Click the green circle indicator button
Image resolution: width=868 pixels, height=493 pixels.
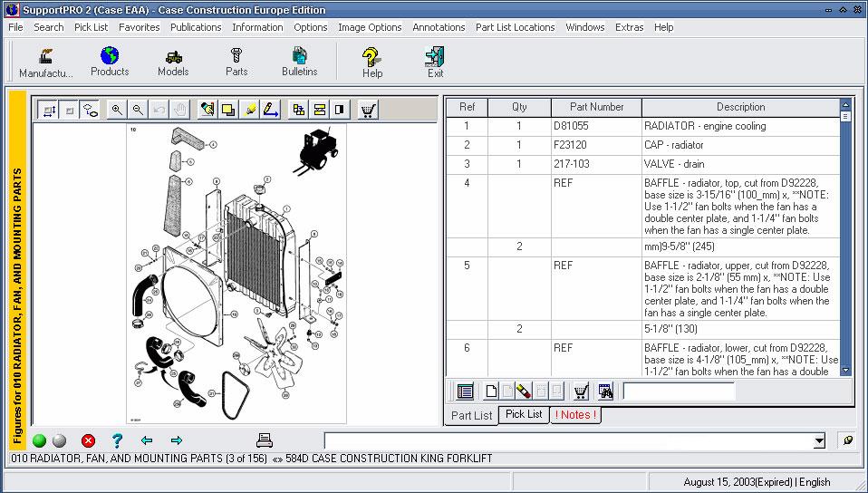pyautogui.click(x=39, y=441)
